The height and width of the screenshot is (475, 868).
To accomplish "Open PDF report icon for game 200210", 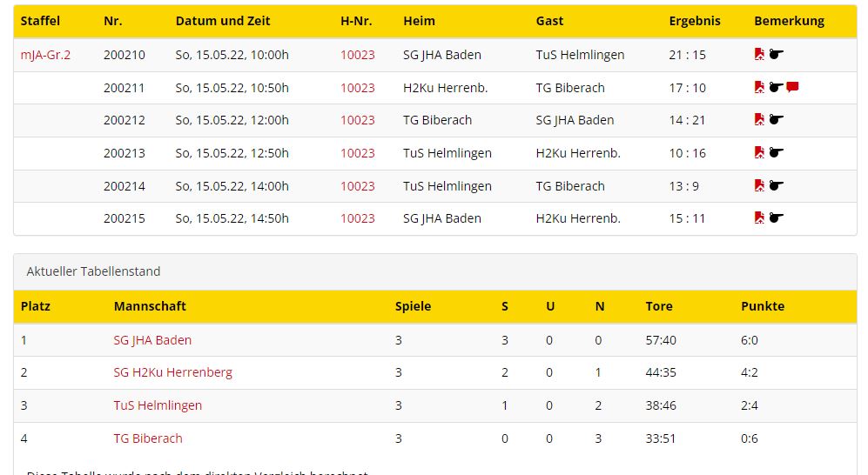I will click(x=759, y=54).
